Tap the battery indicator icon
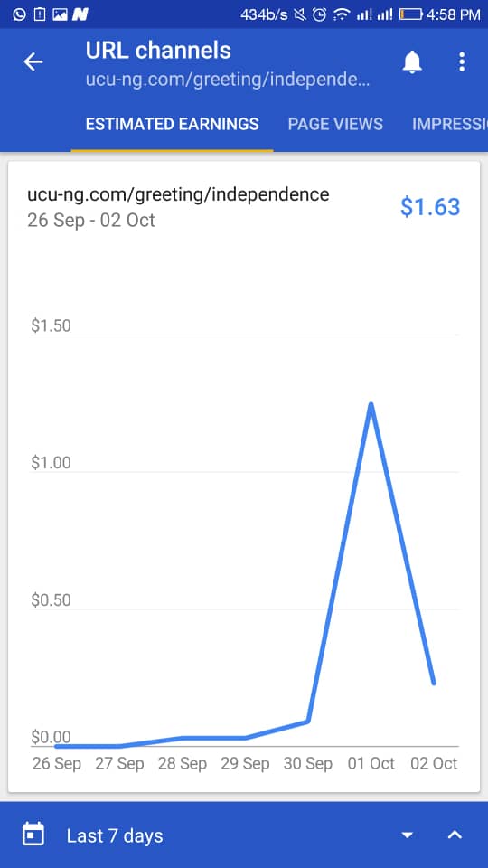The image size is (488, 868). pyautogui.click(x=411, y=14)
